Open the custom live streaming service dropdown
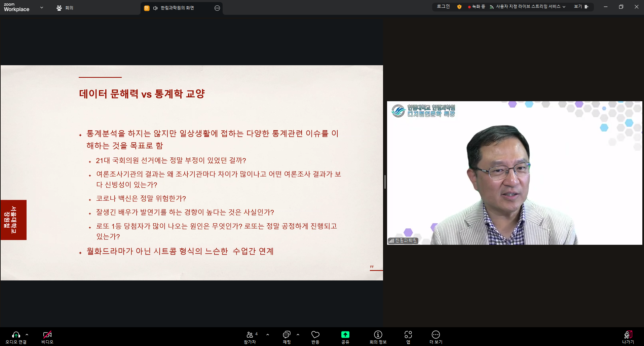Image resolution: width=644 pixels, height=346 pixels. [528, 7]
